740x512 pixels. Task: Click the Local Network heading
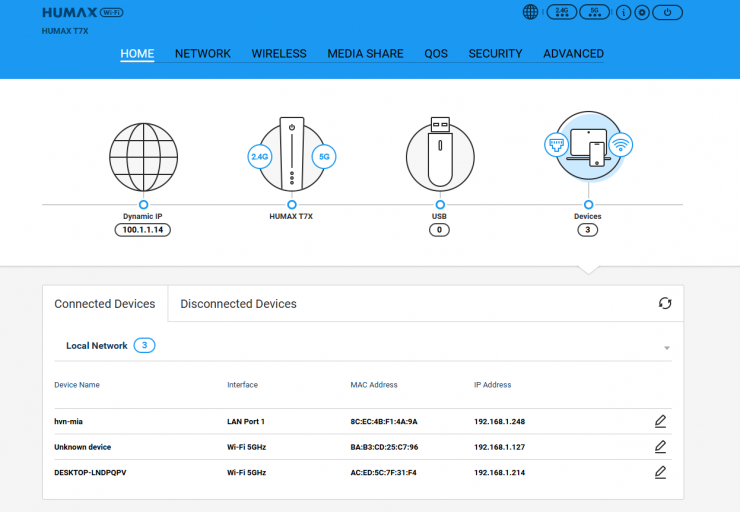(97, 346)
